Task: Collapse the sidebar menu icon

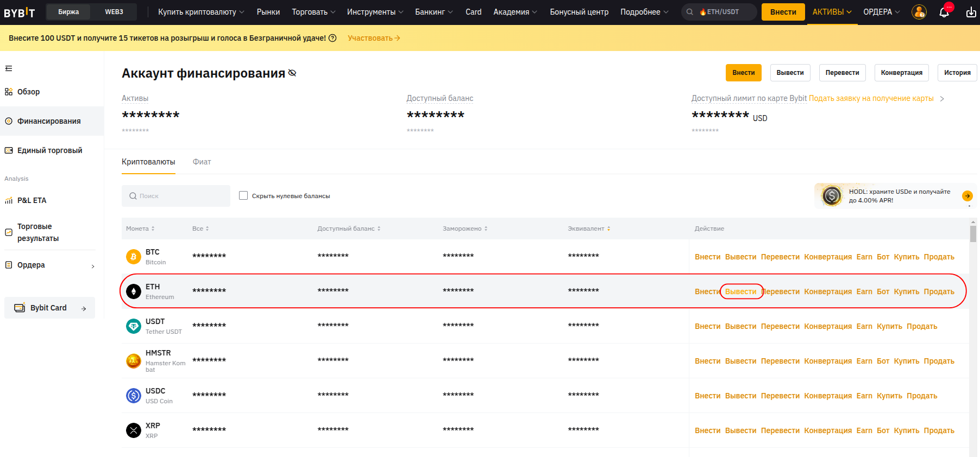Action: click(9, 68)
